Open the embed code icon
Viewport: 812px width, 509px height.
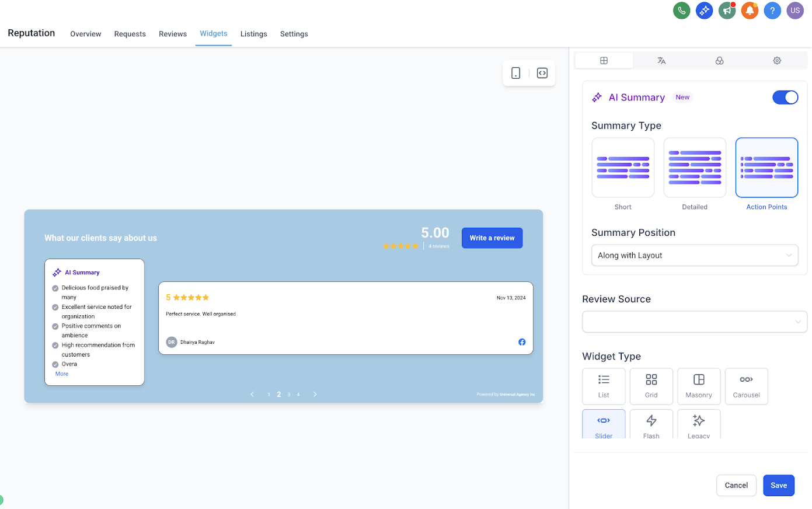pos(542,73)
